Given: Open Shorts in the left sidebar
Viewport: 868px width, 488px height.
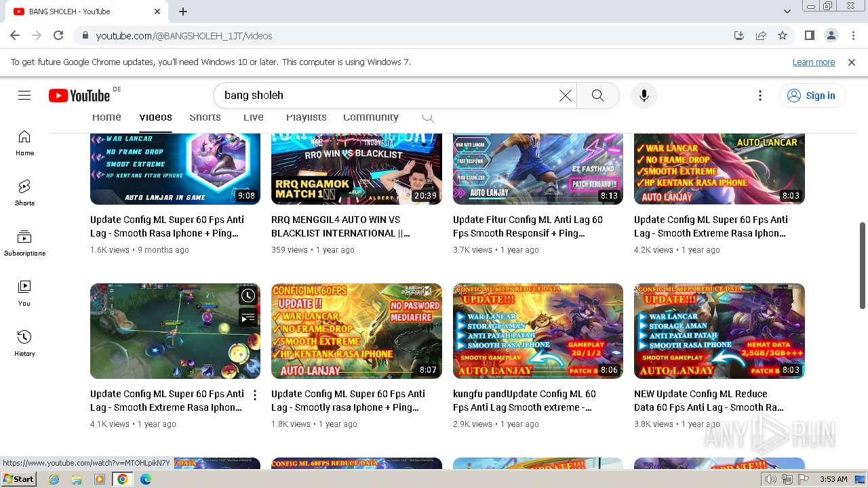Looking at the screenshot, I should click(24, 193).
